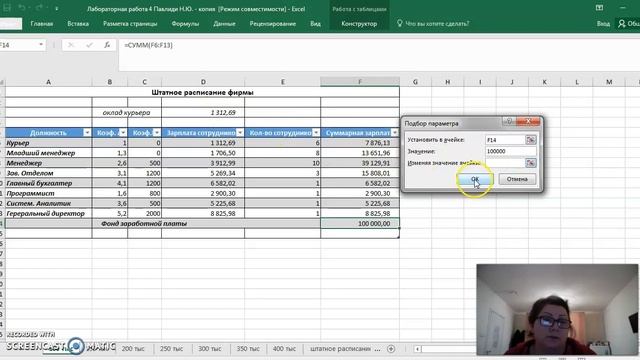The width and height of the screenshot is (640, 360).
Task: Switch to the '400 тыс' sheet tab
Action: 284,349
